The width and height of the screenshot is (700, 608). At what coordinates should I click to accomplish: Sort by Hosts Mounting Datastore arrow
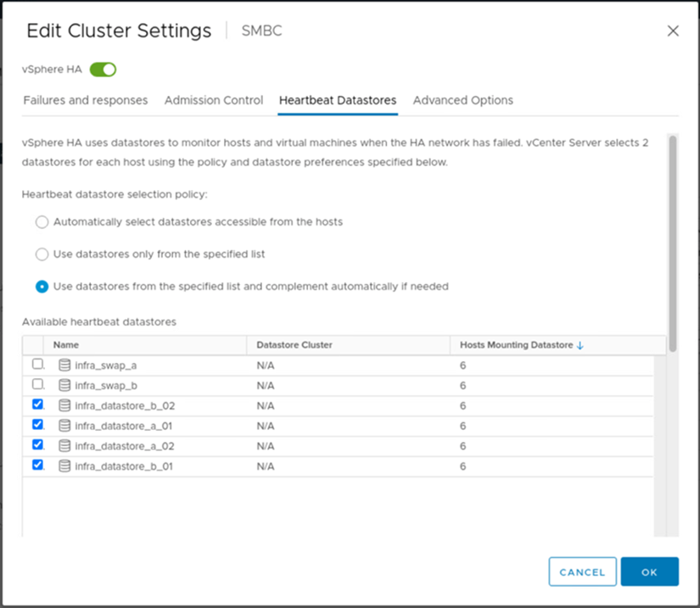[580, 346]
